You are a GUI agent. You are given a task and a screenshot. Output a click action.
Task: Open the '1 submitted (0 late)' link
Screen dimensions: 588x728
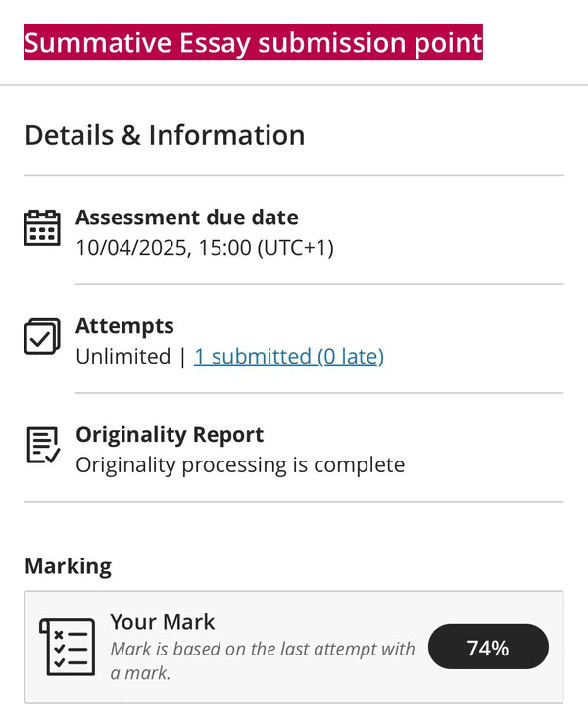(288, 357)
